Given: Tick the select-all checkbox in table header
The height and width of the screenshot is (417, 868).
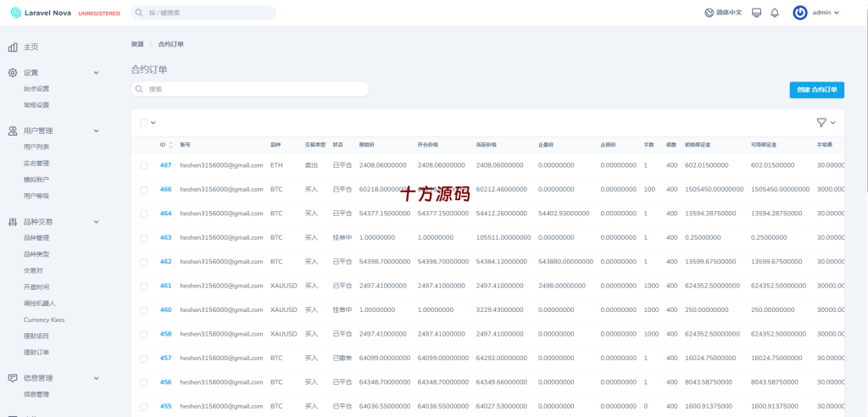Looking at the screenshot, I should (x=144, y=122).
